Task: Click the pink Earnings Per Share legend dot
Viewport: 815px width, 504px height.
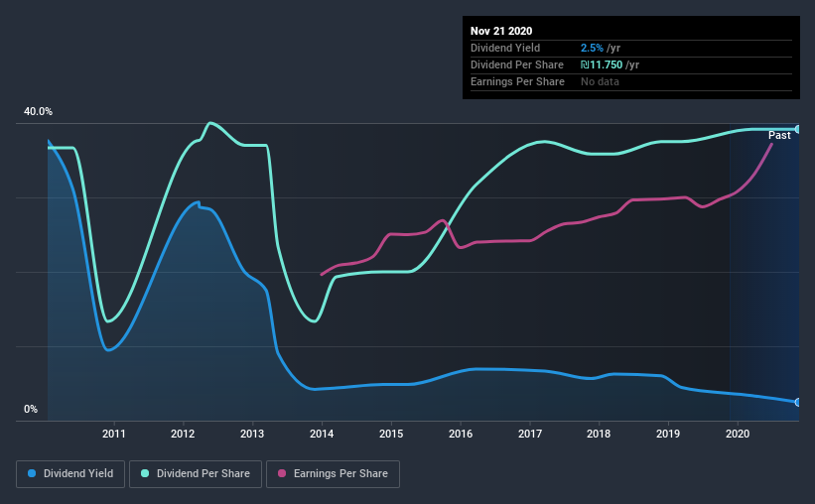Action: [282, 473]
